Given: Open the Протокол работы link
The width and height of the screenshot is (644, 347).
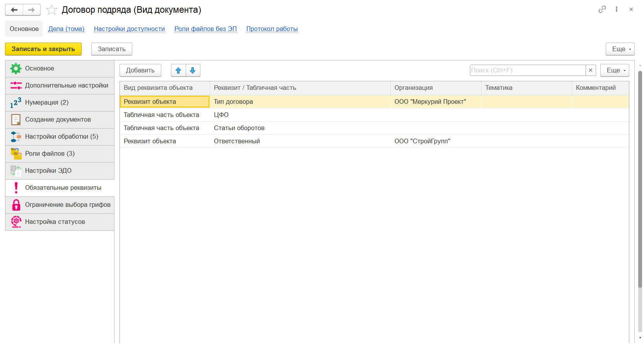Looking at the screenshot, I should pos(272,29).
